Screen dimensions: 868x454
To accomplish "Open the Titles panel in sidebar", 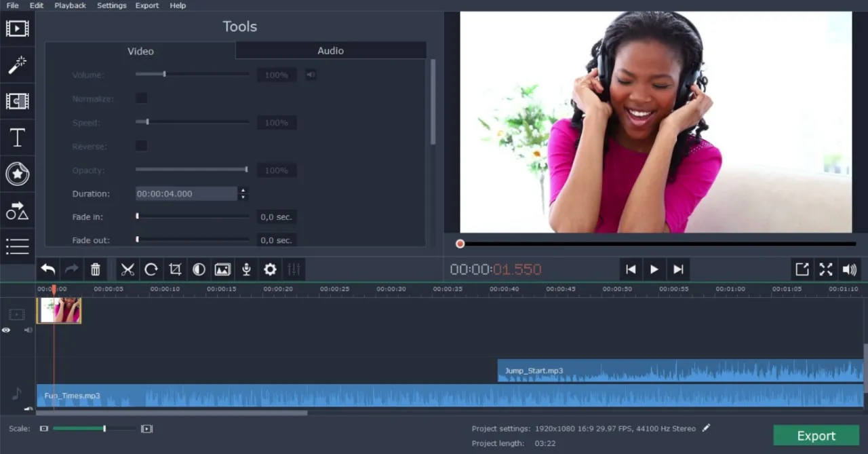I will click(17, 138).
